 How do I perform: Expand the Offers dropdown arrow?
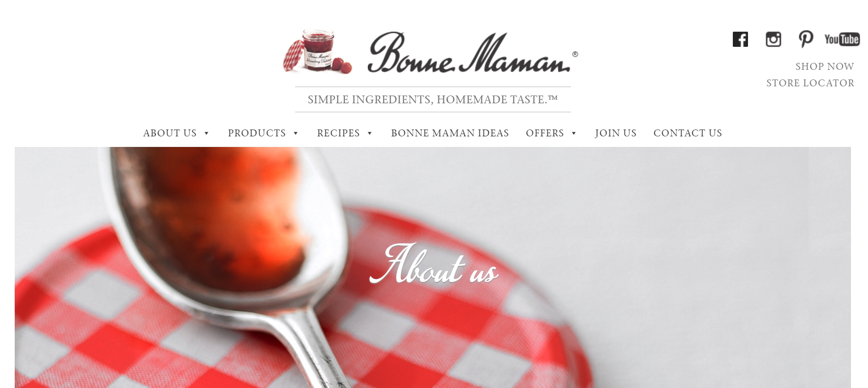tap(574, 134)
